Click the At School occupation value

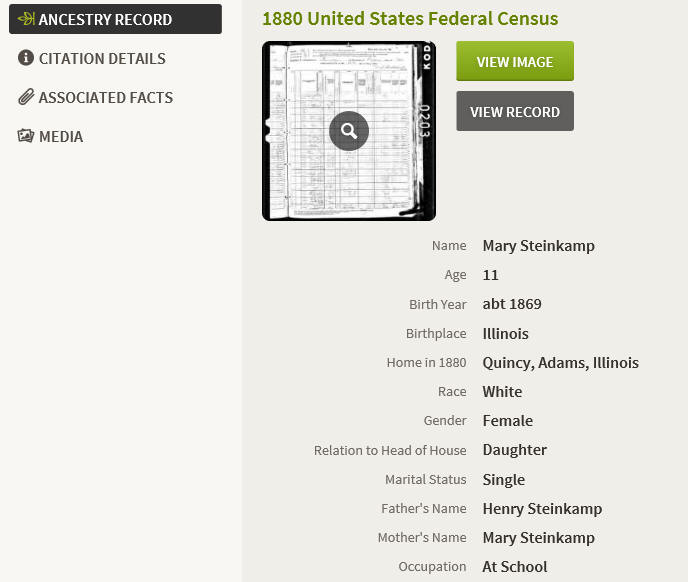[x=515, y=567]
